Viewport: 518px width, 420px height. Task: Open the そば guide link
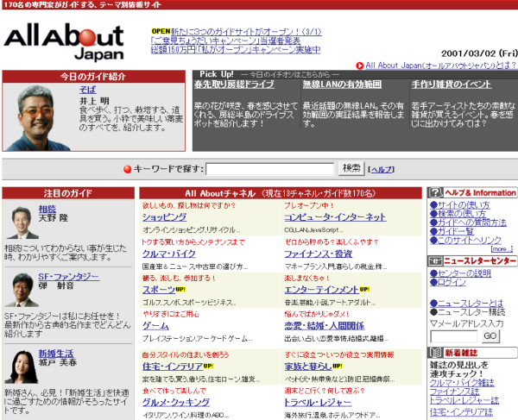[87, 90]
